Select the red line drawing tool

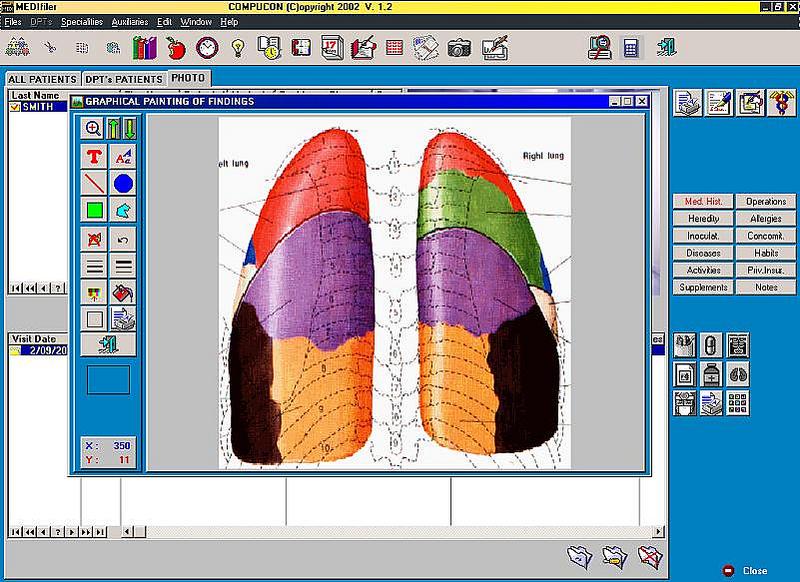93,183
